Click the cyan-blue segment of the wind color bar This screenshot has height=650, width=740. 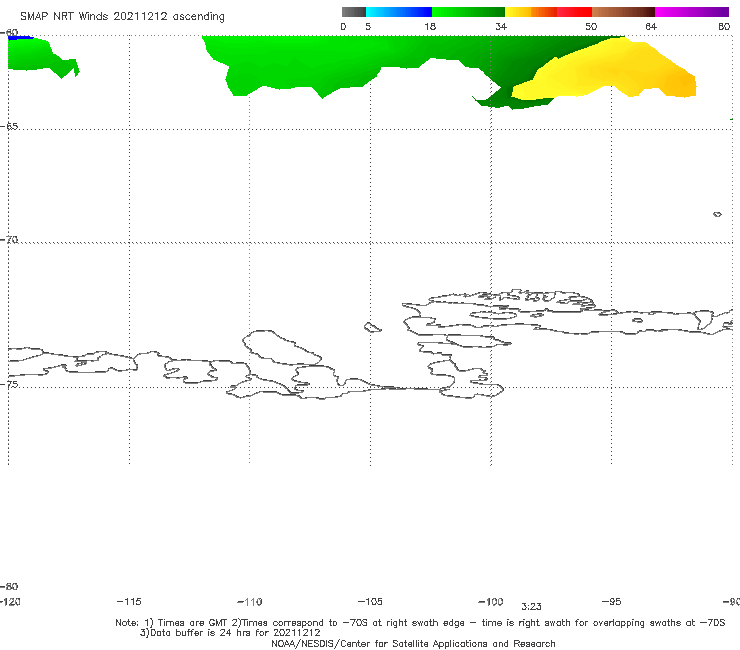399,12
